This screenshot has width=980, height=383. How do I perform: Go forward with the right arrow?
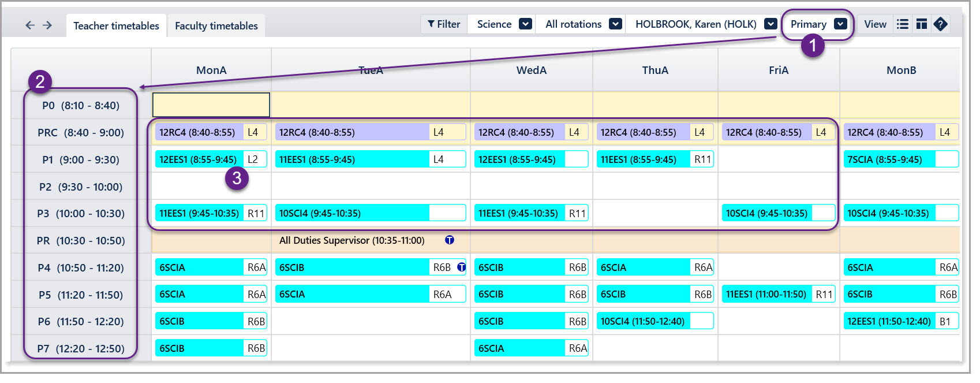point(47,25)
